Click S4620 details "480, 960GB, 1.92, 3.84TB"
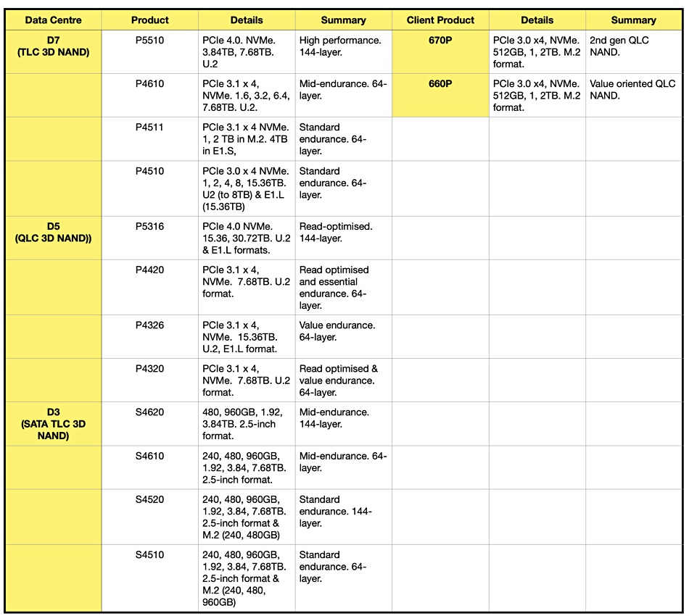Image resolution: width=689 pixels, height=616 pixels. pyautogui.click(x=247, y=424)
